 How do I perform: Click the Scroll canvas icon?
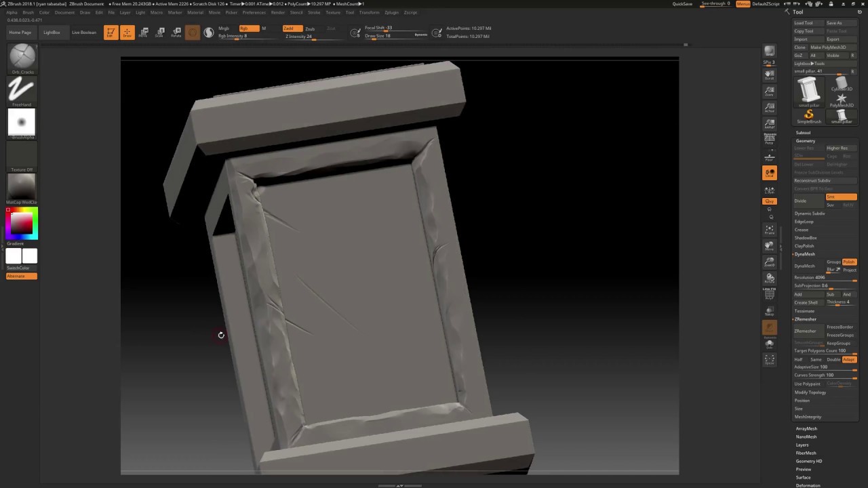769,74
